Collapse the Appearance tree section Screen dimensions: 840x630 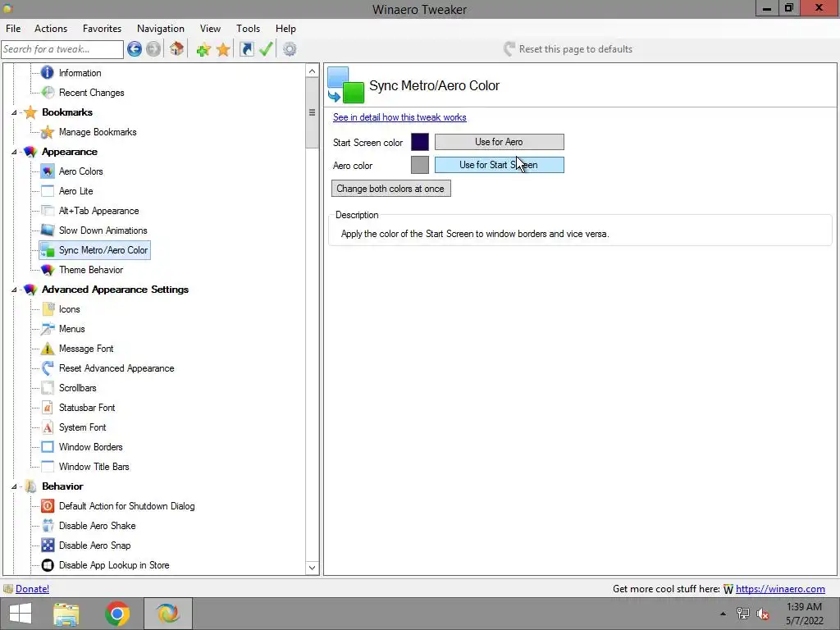coord(14,152)
